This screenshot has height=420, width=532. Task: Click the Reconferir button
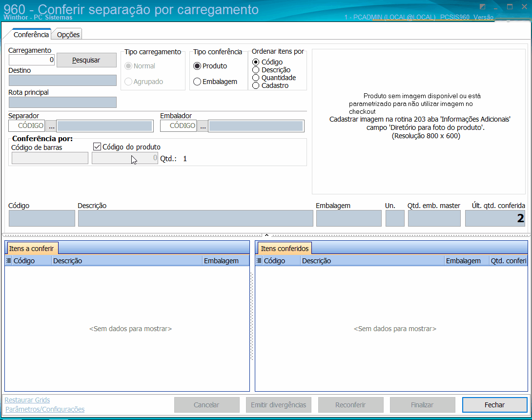[350, 405]
